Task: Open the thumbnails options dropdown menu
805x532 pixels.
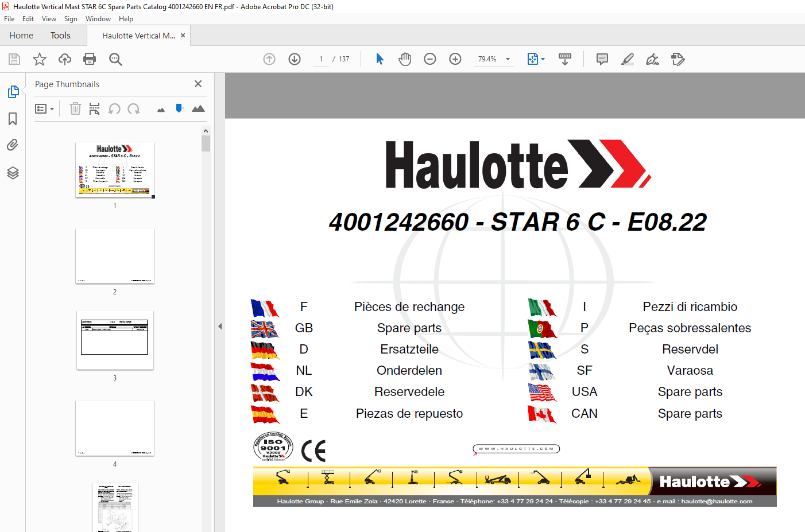Action: coord(44,108)
